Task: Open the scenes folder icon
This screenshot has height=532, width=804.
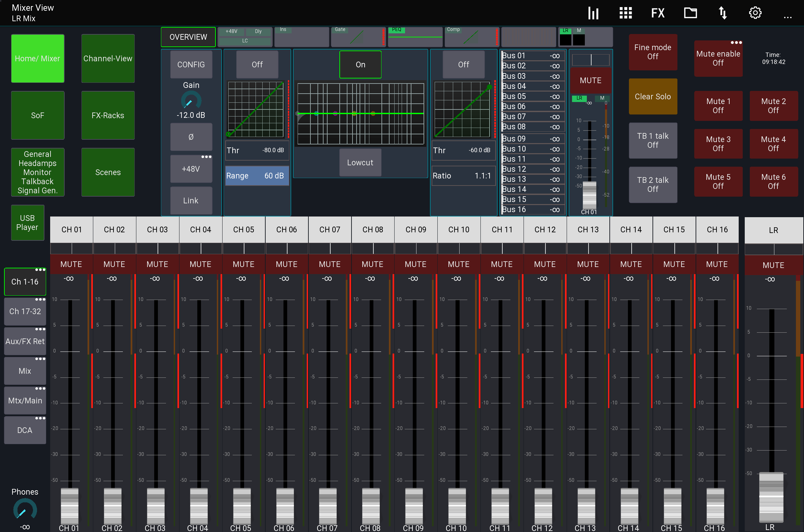Action: [x=690, y=13]
